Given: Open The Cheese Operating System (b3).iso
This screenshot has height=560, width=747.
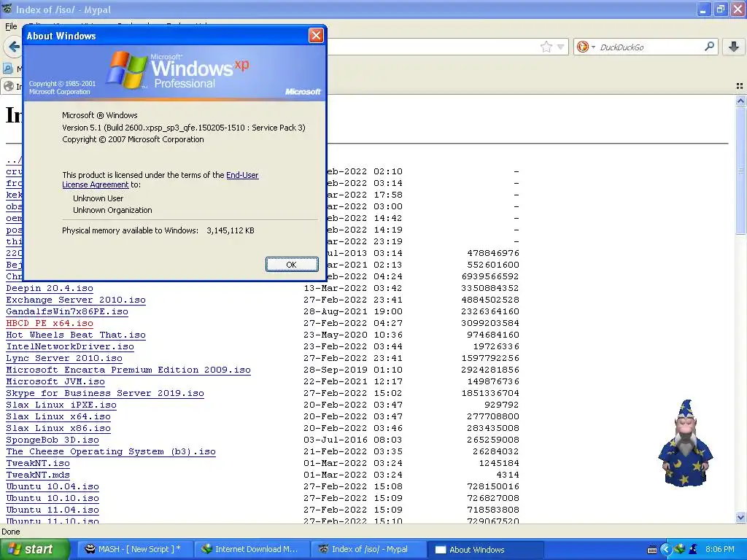Looking at the screenshot, I should [111, 451].
